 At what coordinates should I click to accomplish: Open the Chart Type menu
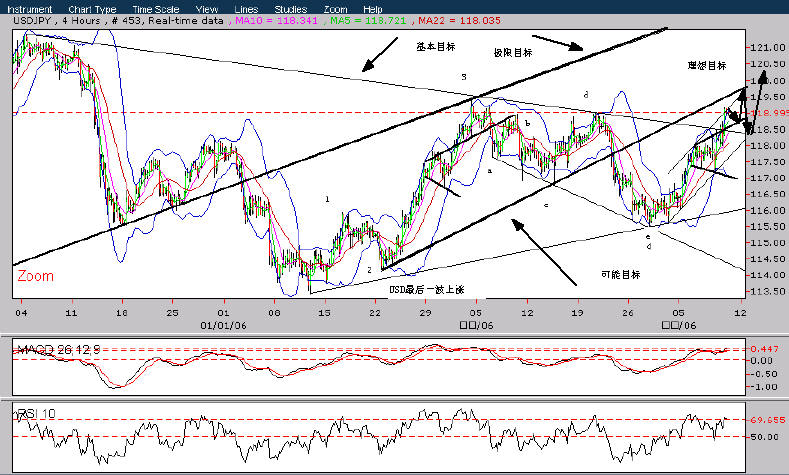[92, 9]
